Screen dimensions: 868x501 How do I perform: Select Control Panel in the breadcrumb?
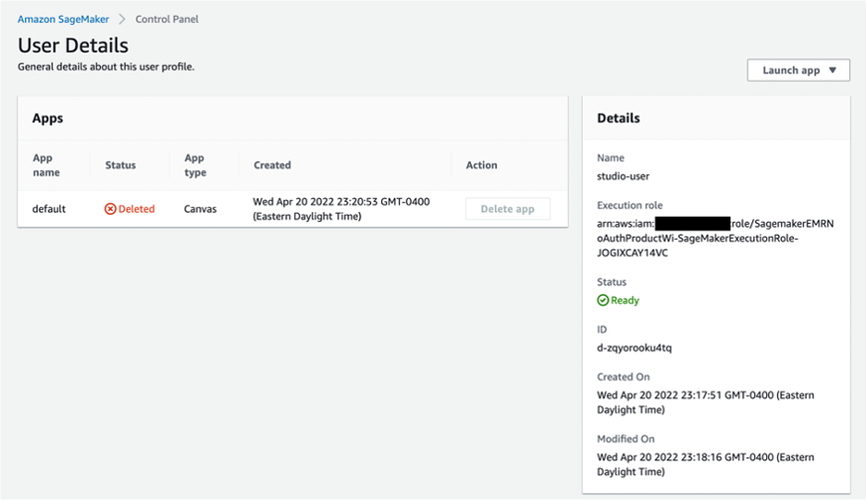167,20
